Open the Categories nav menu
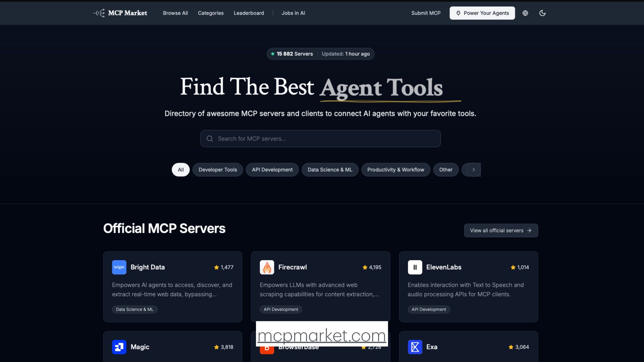Screen dimensions: 644x362 (211, 13)
